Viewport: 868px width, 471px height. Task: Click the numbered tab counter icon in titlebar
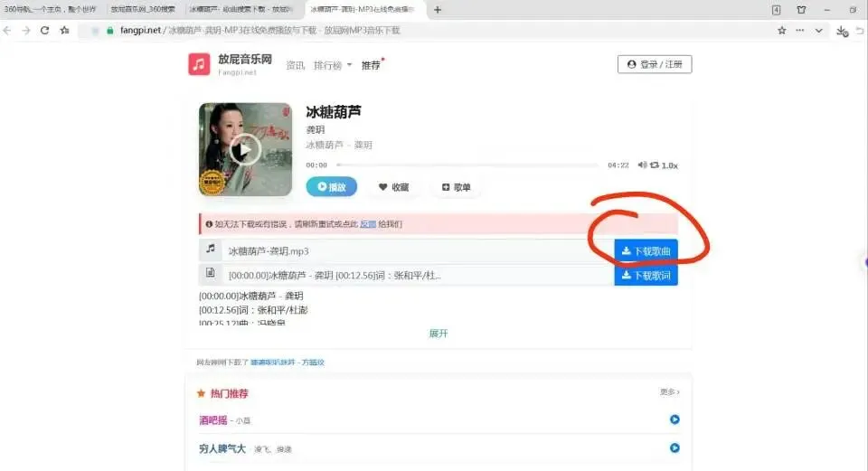(x=776, y=10)
